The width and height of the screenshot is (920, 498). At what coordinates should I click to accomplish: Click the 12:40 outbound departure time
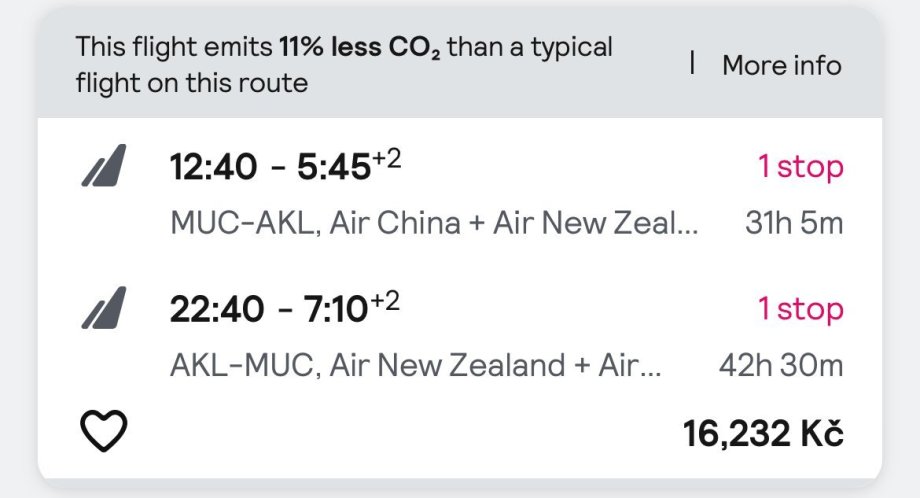coord(212,167)
